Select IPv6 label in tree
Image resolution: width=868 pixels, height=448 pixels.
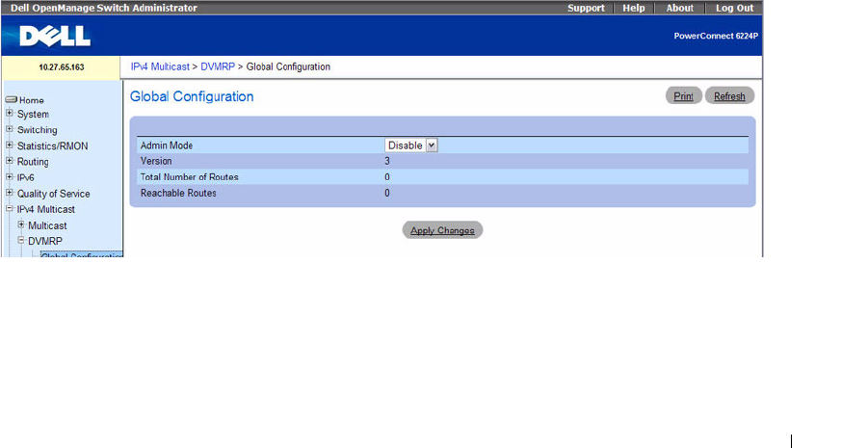(x=25, y=178)
